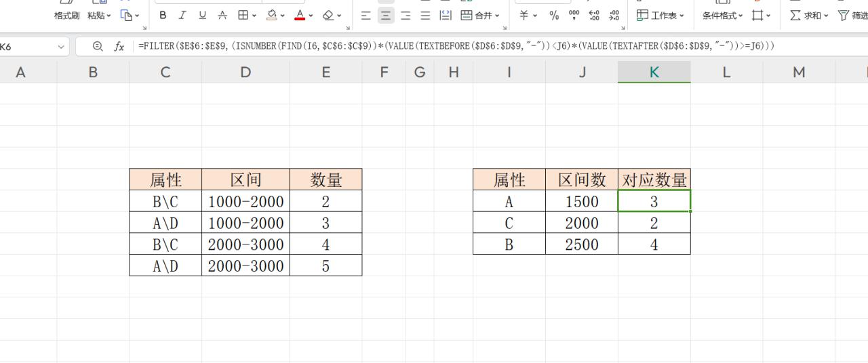Expand the K6 name box dropdown
The image size is (868, 363).
pos(61,47)
